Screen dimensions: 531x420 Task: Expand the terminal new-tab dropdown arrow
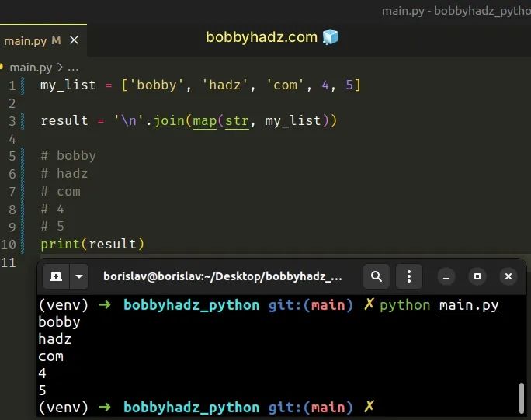(x=79, y=276)
